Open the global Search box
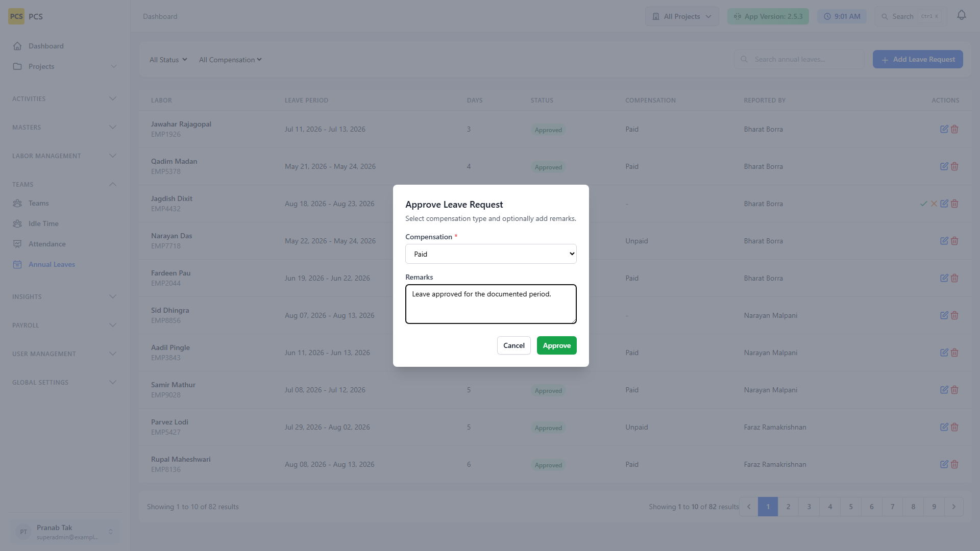The width and height of the screenshot is (980, 551). pyautogui.click(x=911, y=16)
